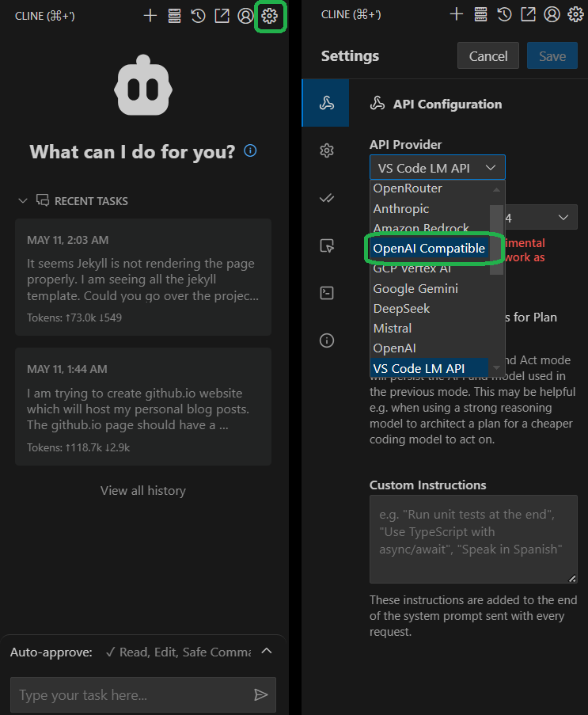Viewport: 588px width, 715px height.
Task: Click Save in Settings
Action: (552, 56)
